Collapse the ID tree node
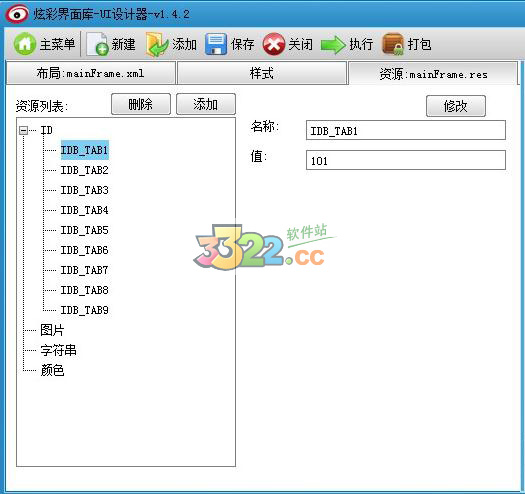This screenshot has height=494, width=525. (x=23, y=130)
